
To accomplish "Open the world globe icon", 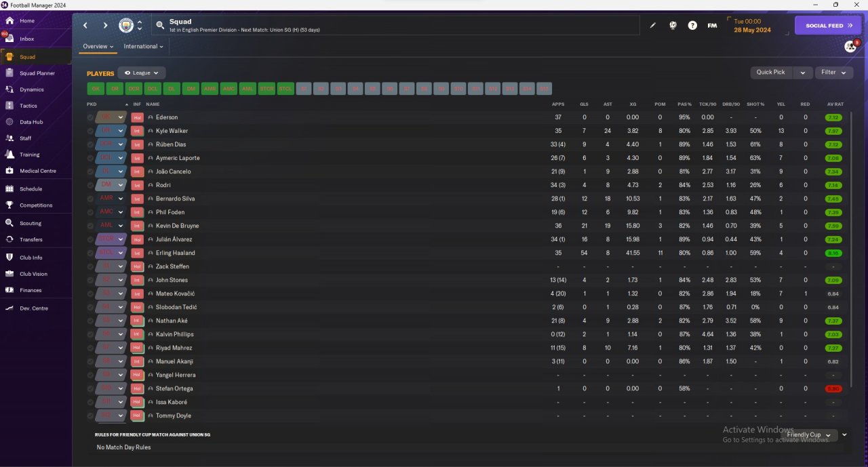I will [673, 26].
